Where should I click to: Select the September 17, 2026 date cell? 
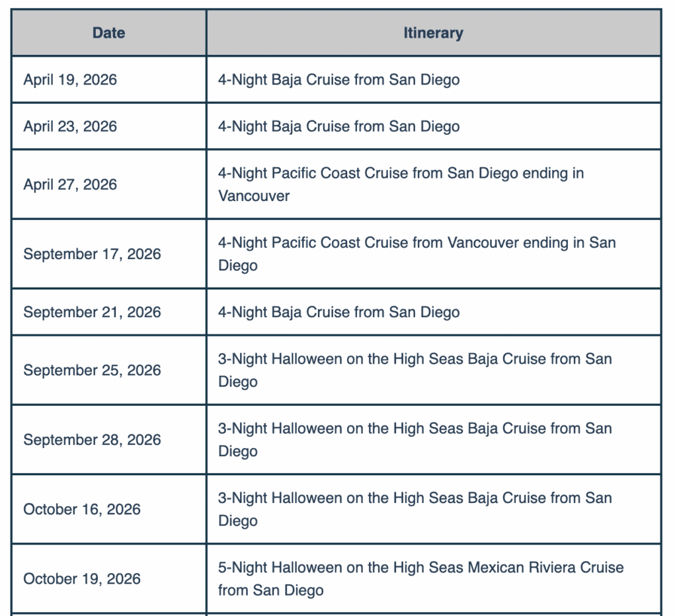[92, 254]
